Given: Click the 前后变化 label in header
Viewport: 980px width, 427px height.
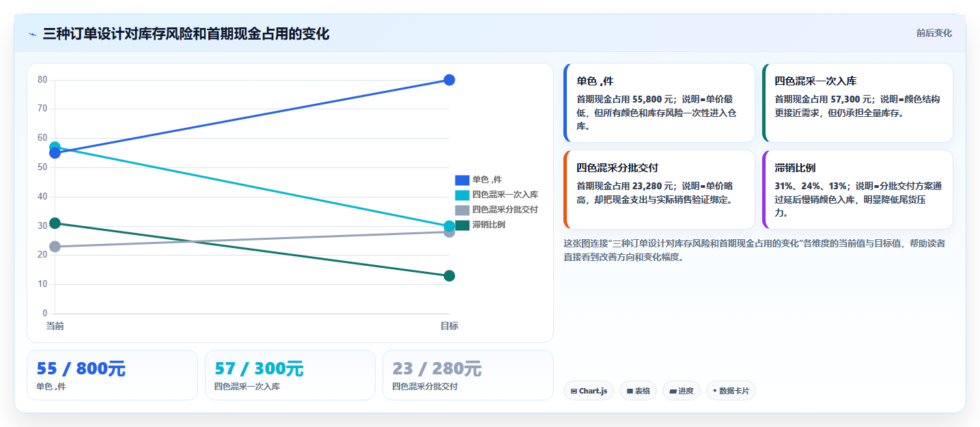Looking at the screenshot, I should [x=934, y=33].
